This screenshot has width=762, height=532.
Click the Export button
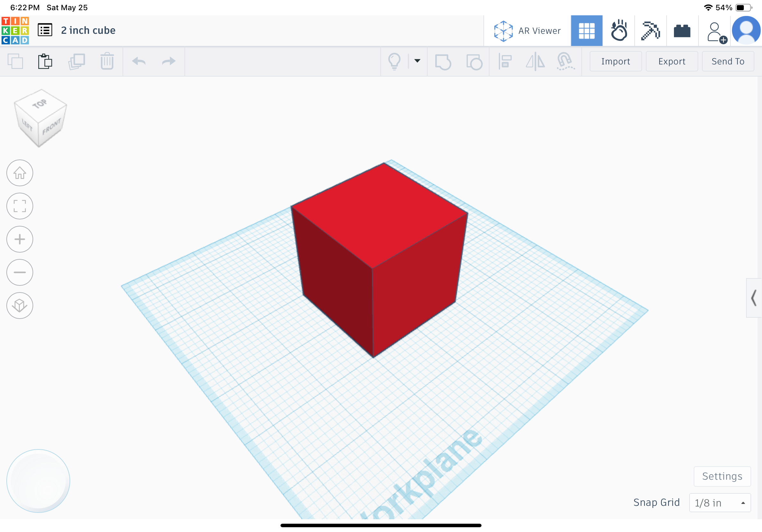click(x=671, y=61)
